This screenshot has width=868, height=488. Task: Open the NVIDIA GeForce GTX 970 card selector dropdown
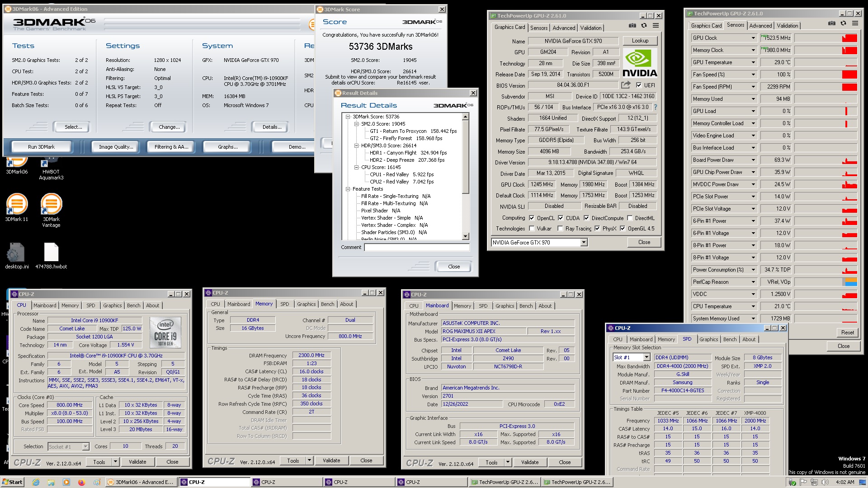pyautogui.click(x=584, y=243)
